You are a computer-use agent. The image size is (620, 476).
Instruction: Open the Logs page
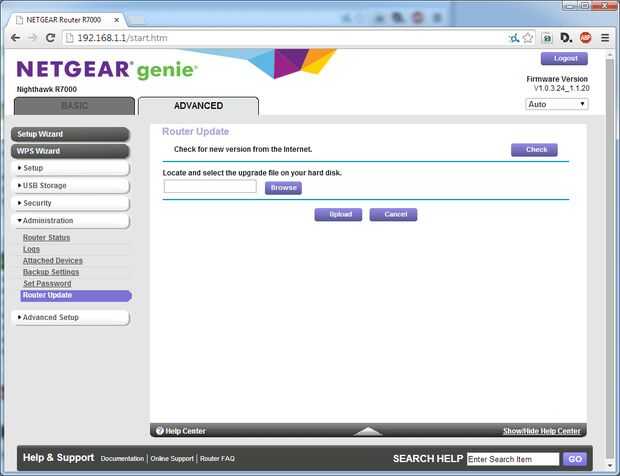(31, 249)
